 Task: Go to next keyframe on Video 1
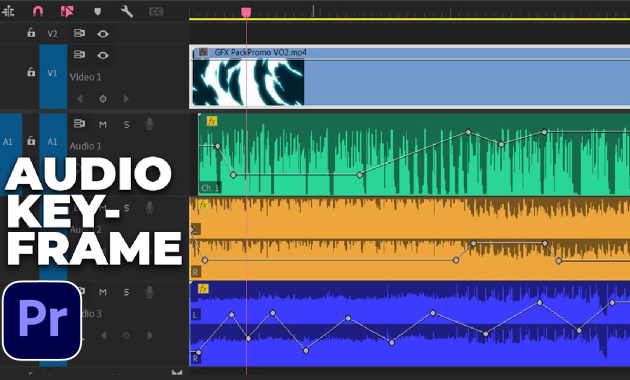[126, 99]
